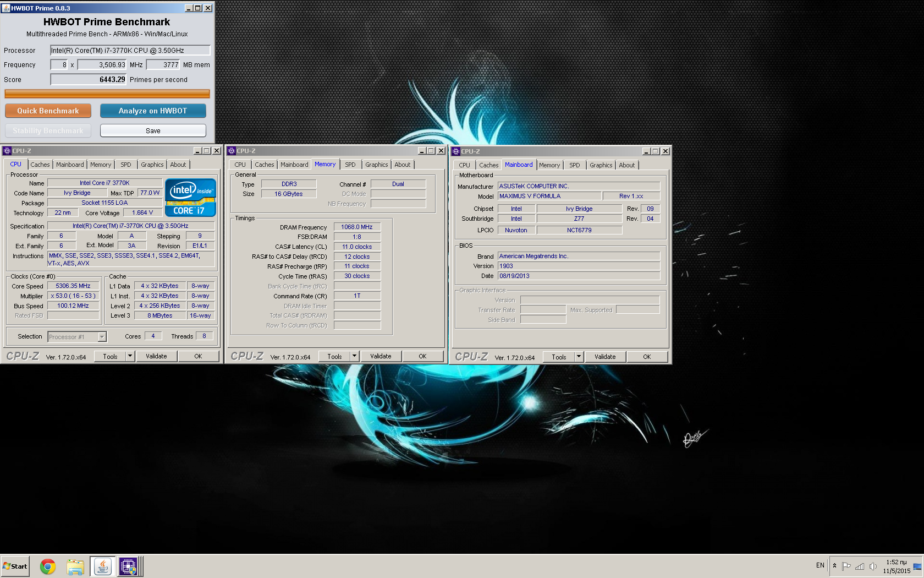Open About tab in the Mainboard CPU-Z window
The height and width of the screenshot is (578, 924).
point(627,165)
